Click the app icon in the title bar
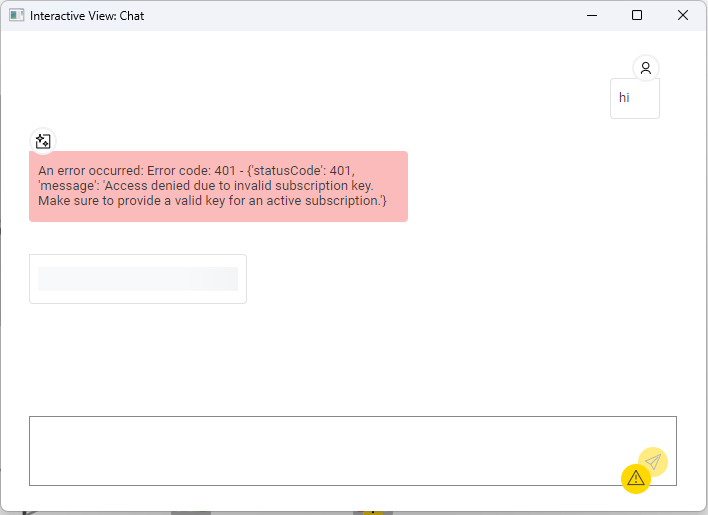Viewport: 708px width, 515px height. (x=17, y=16)
